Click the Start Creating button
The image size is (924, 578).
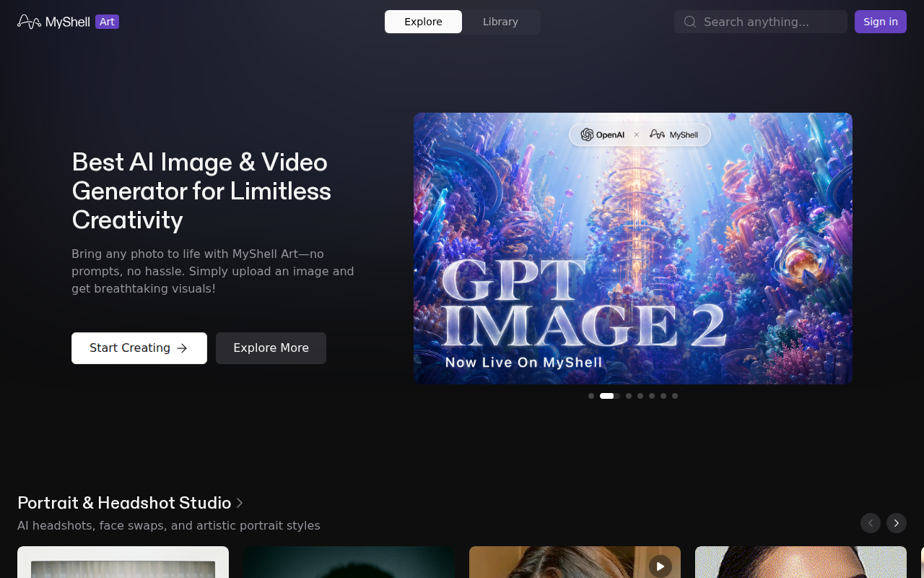coord(139,348)
